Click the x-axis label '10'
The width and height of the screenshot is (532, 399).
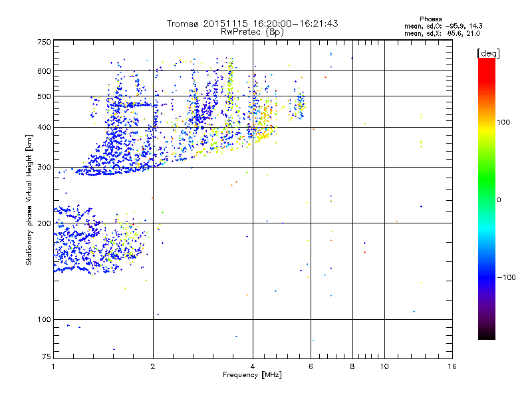click(x=384, y=366)
